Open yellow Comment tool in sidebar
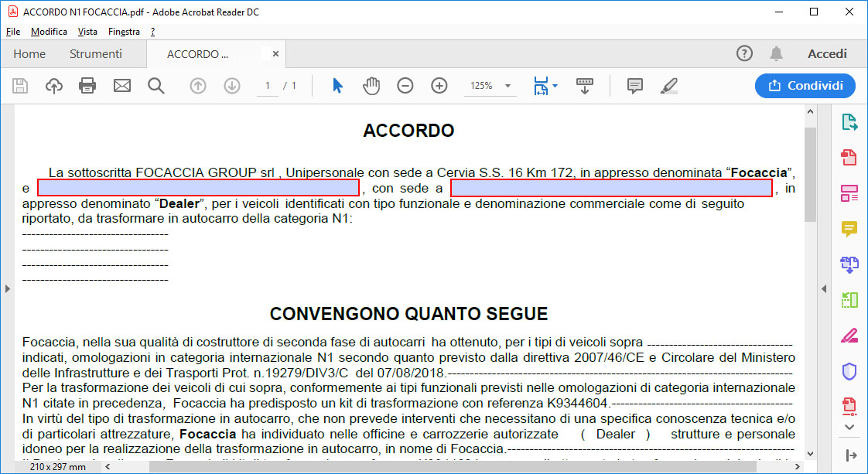The width and height of the screenshot is (868, 474). [x=849, y=228]
